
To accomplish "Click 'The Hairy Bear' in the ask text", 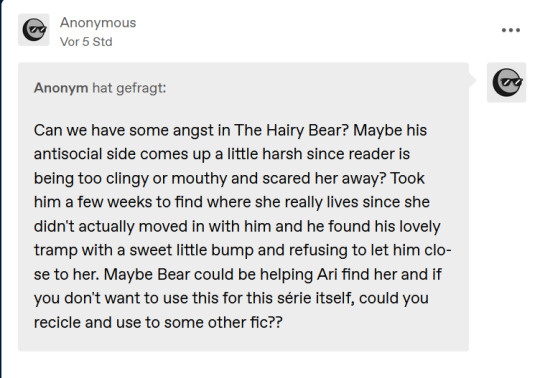I will click(x=291, y=130).
